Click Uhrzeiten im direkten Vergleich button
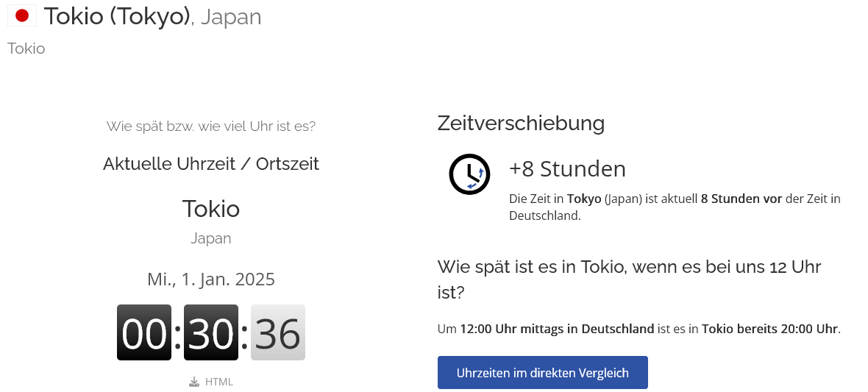Viewport: 868px width, 392px height. [x=543, y=373]
